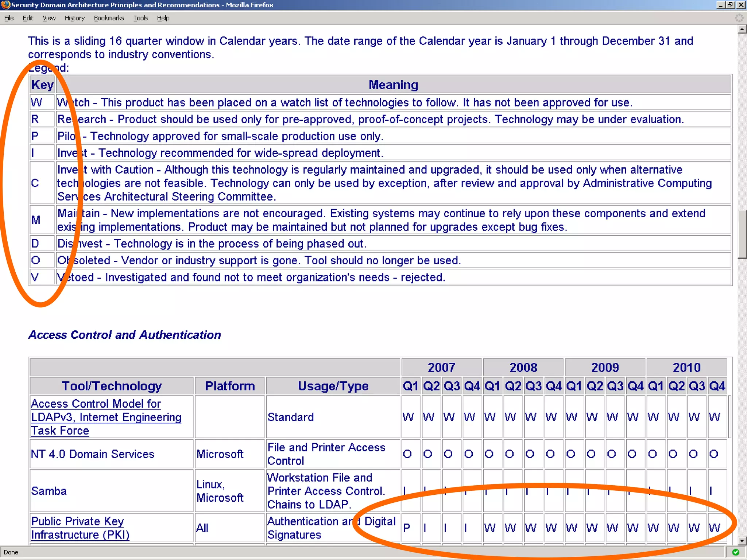Click the vertical scrollbar thumb

click(x=742, y=234)
